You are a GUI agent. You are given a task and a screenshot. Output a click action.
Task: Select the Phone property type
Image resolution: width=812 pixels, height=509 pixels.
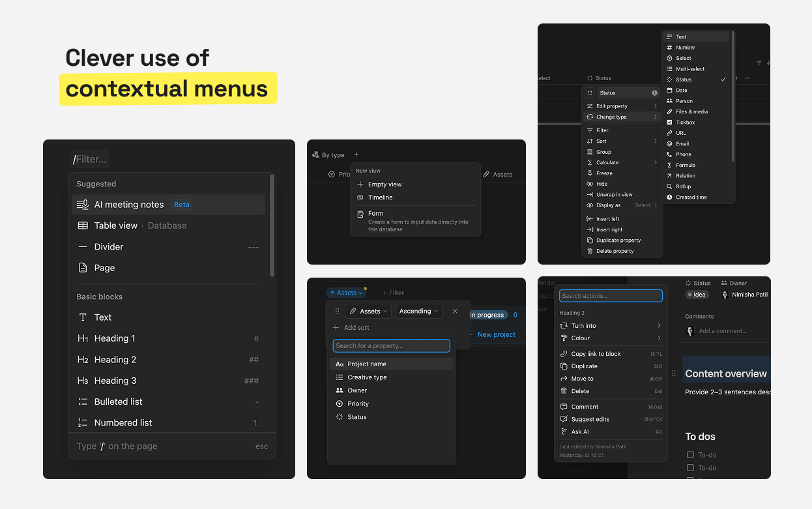coord(695,154)
